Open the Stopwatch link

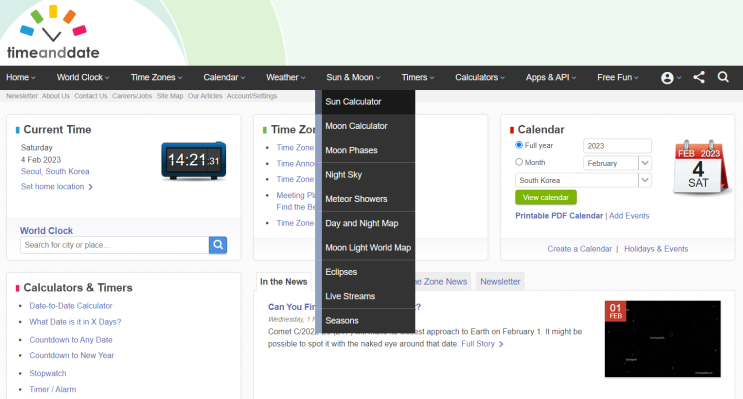coord(47,373)
